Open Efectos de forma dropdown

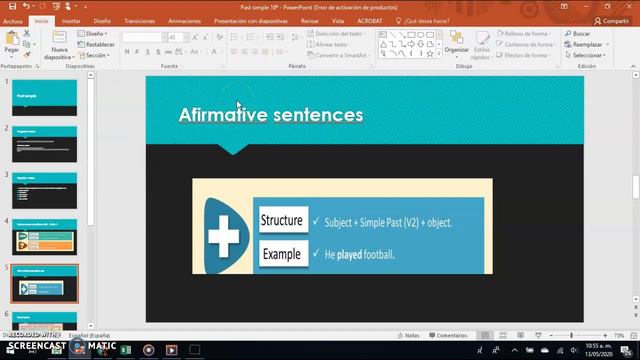tap(524, 55)
